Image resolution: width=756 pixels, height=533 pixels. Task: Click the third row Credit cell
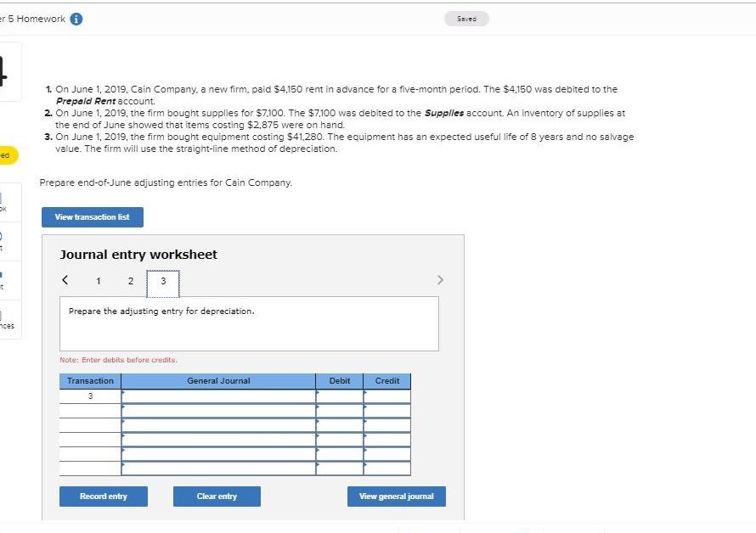[387, 425]
